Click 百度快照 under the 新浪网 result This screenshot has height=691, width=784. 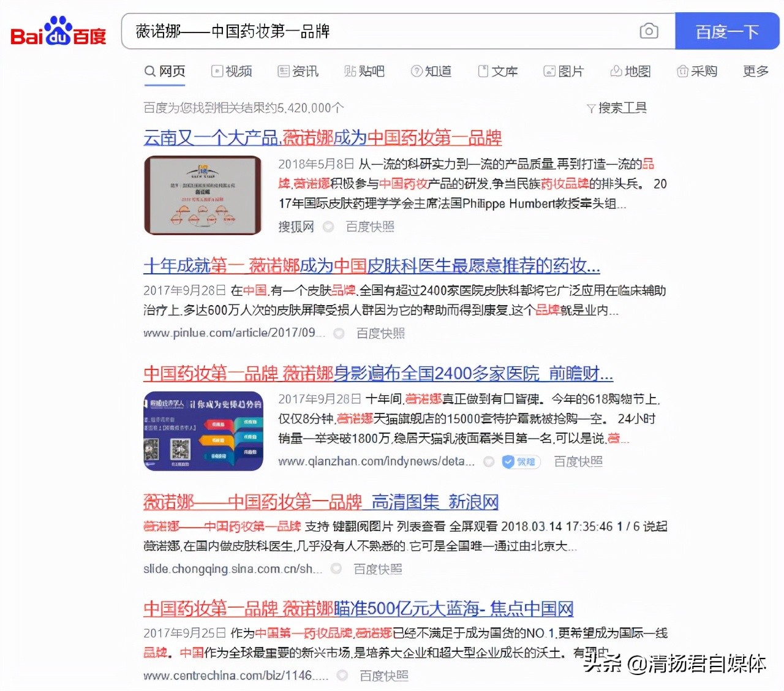coord(377,568)
